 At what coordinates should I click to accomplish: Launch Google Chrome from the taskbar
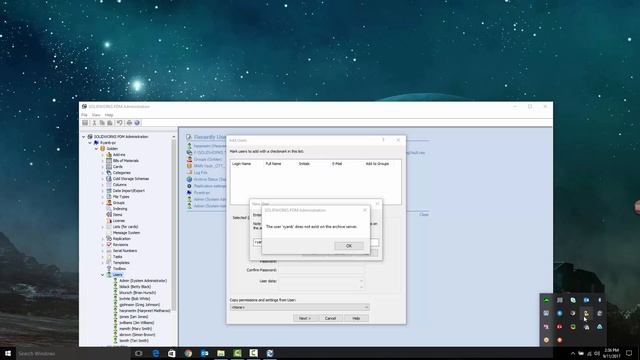coord(188,353)
